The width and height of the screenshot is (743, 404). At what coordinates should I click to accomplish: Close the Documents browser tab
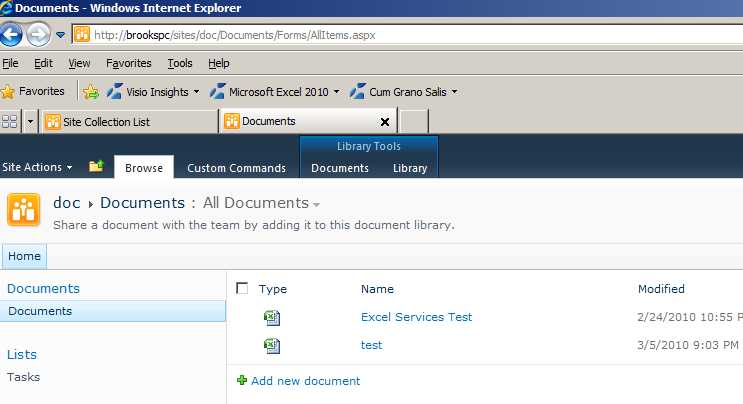click(x=385, y=122)
